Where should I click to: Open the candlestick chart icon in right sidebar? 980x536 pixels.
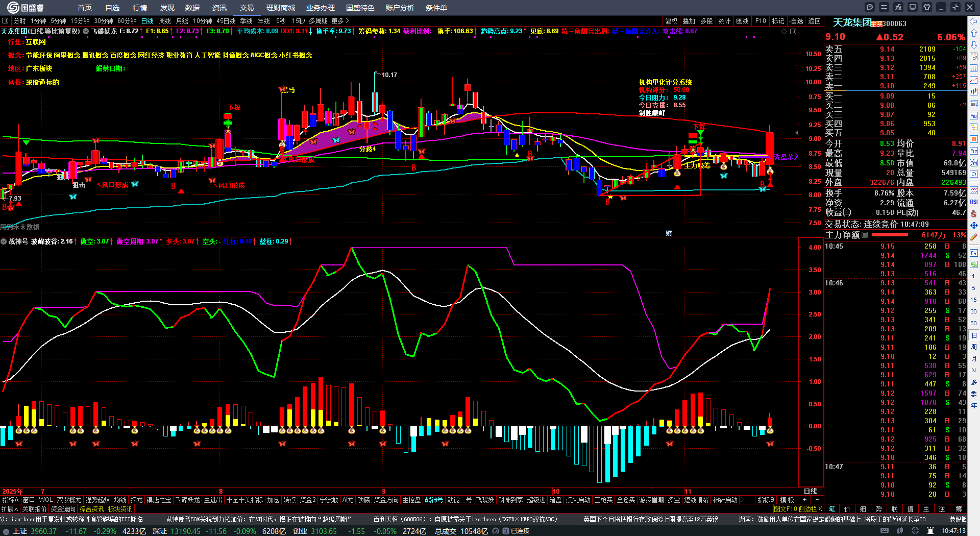pyautogui.click(x=974, y=92)
